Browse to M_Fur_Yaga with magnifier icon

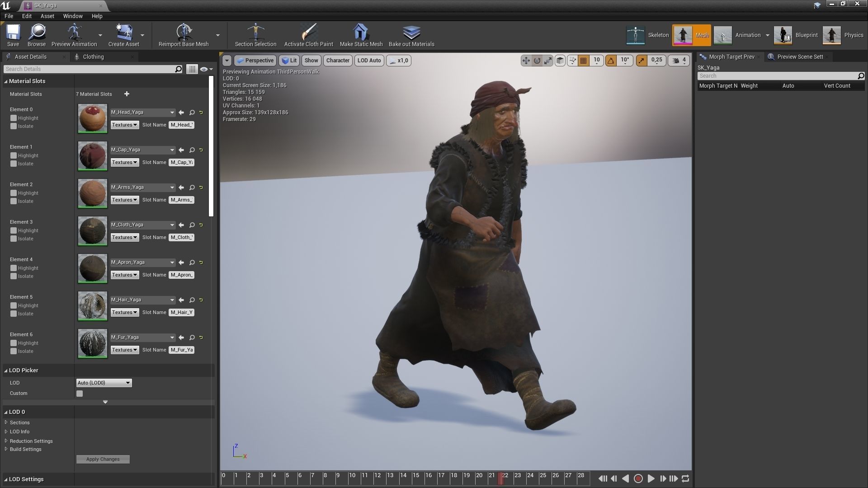(192, 338)
